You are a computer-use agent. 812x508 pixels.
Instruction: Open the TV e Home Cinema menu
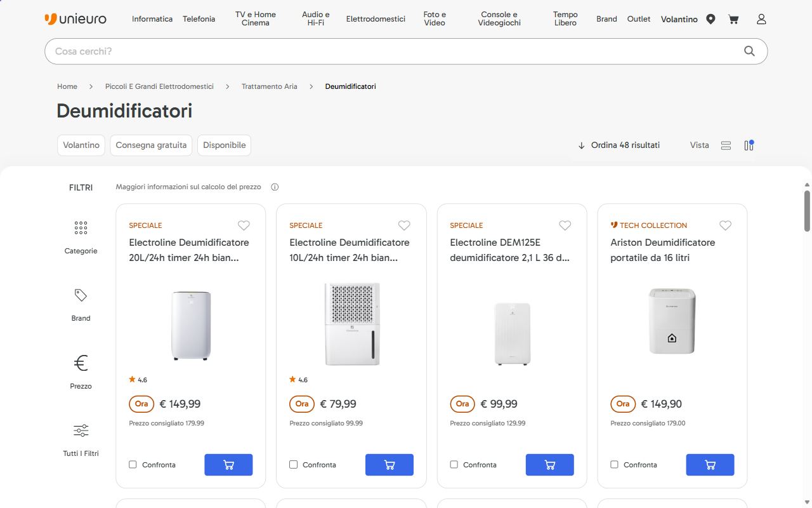[256, 19]
